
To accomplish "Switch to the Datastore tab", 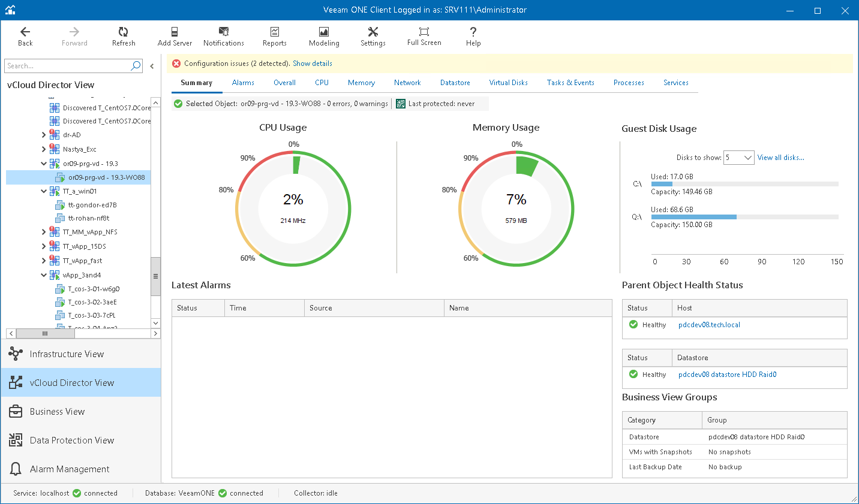I will pyautogui.click(x=455, y=83).
